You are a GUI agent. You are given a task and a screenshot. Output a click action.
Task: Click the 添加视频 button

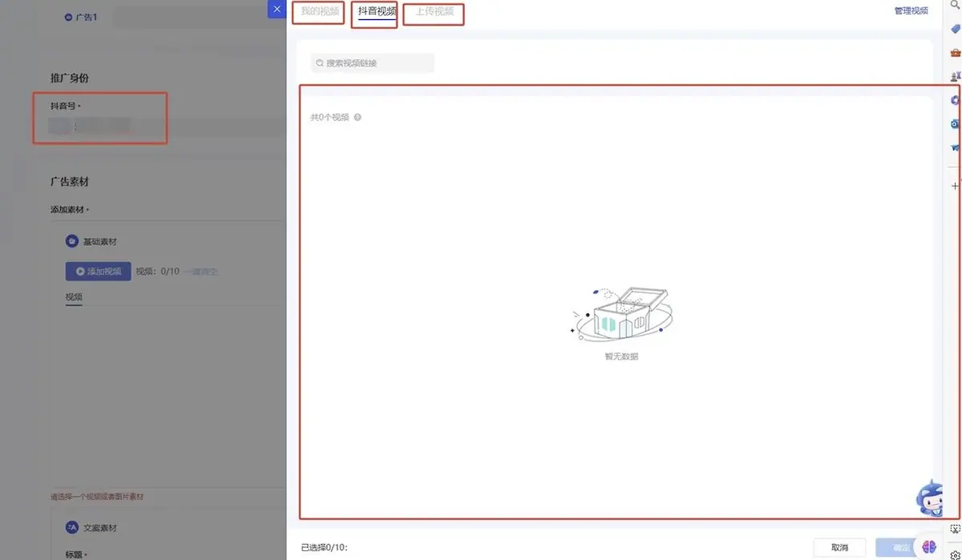pyautogui.click(x=98, y=272)
